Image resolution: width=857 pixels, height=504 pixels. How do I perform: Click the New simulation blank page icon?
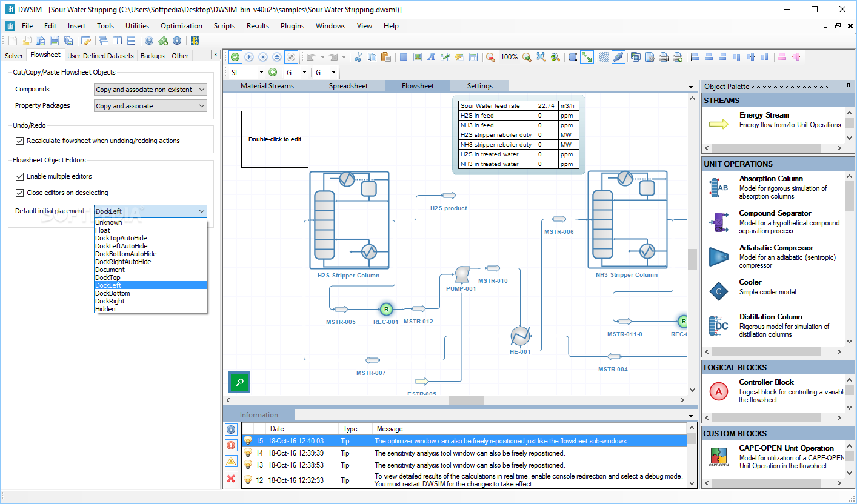coord(12,41)
